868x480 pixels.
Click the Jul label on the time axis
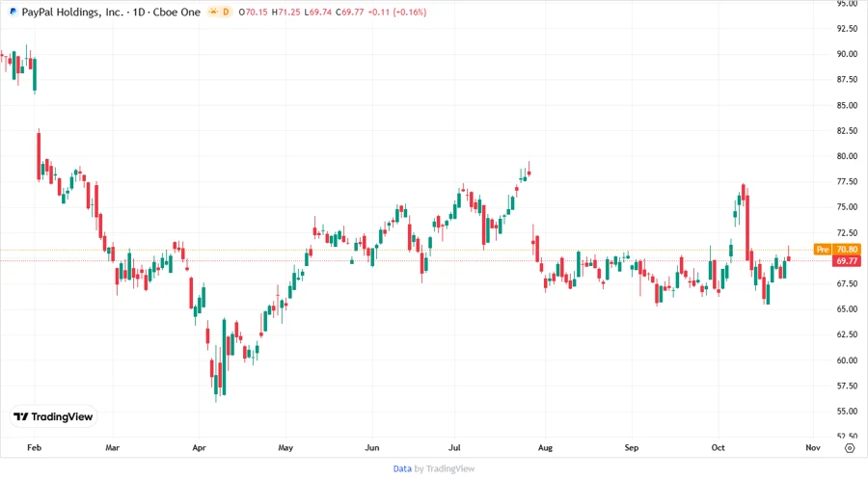tap(454, 447)
